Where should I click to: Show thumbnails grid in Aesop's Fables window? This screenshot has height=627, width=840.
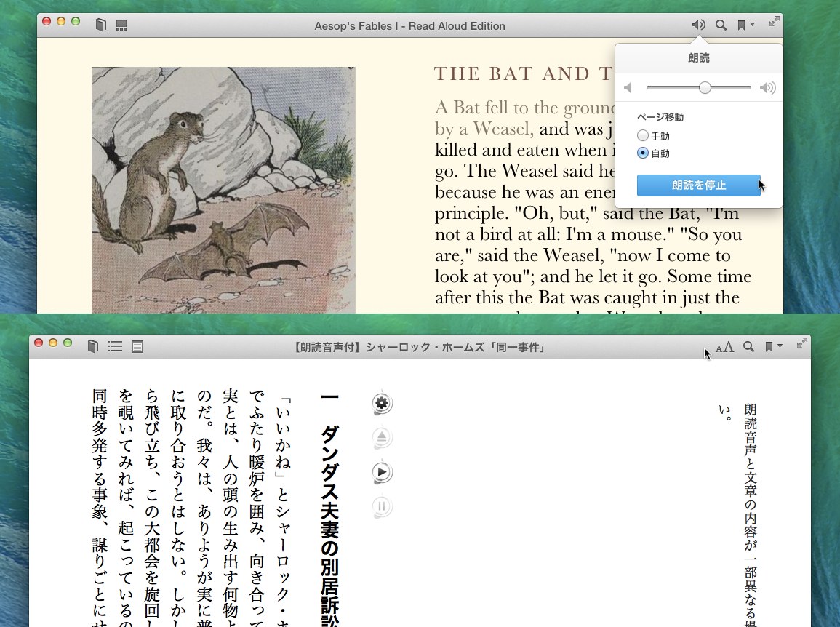point(121,25)
